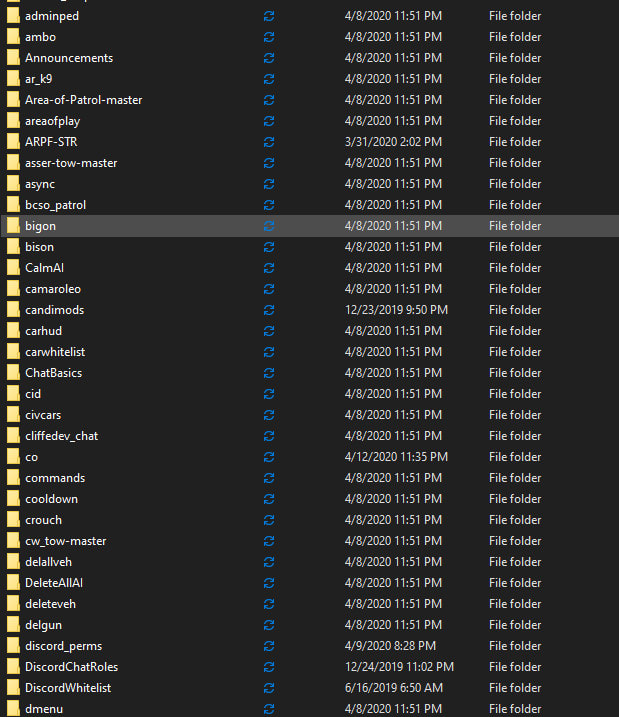Select the DiscordChatRoles folder name
The height and width of the screenshot is (717, 619).
71,668
